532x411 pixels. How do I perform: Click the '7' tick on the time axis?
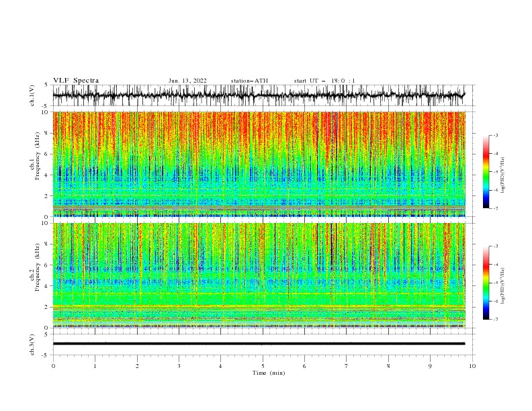(x=347, y=366)
